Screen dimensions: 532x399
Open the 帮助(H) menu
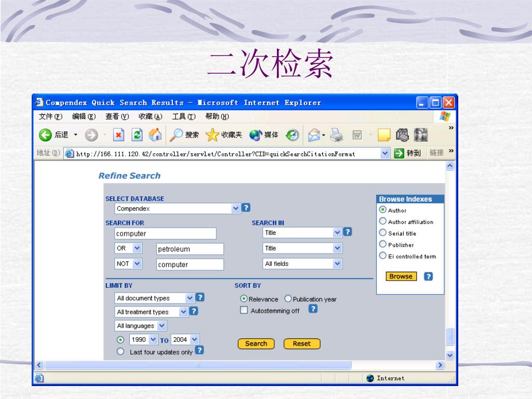pyautogui.click(x=217, y=116)
